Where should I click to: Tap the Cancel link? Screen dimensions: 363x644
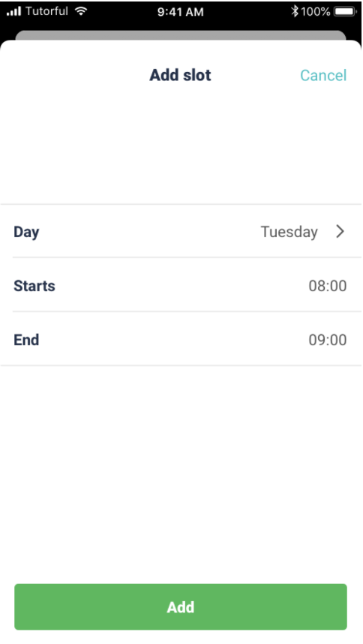(x=323, y=75)
